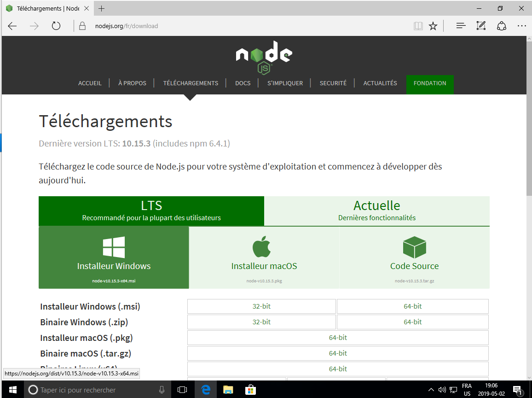This screenshot has width=532, height=398.
Task: Select the LTS tab
Action: [151, 211]
